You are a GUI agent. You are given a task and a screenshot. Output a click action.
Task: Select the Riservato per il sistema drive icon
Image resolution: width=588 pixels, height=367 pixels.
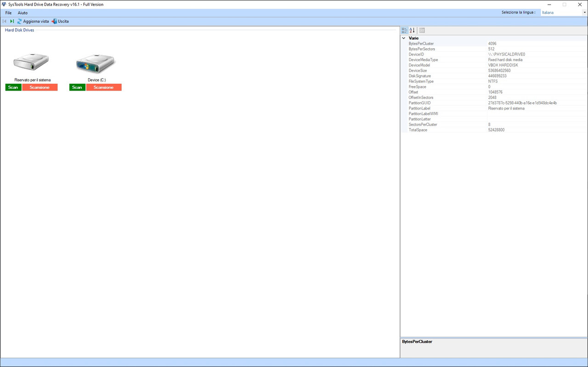(x=31, y=62)
